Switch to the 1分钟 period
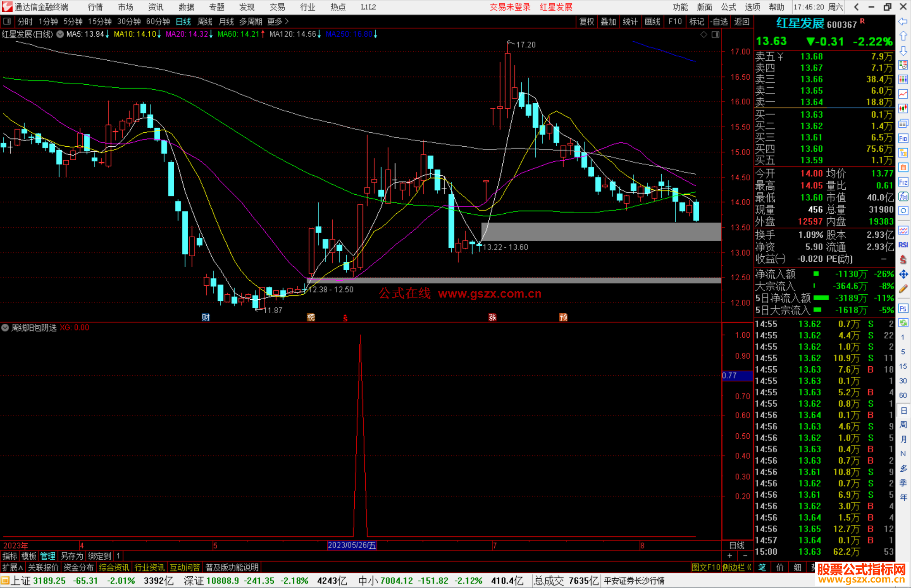 click(x=48, y=21)
